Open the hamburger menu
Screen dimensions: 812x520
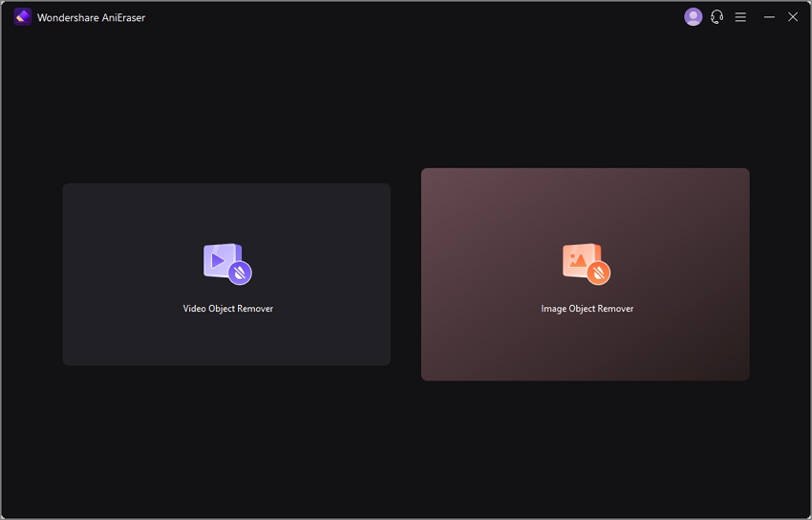pyautogui.click(x=740, y=17)
